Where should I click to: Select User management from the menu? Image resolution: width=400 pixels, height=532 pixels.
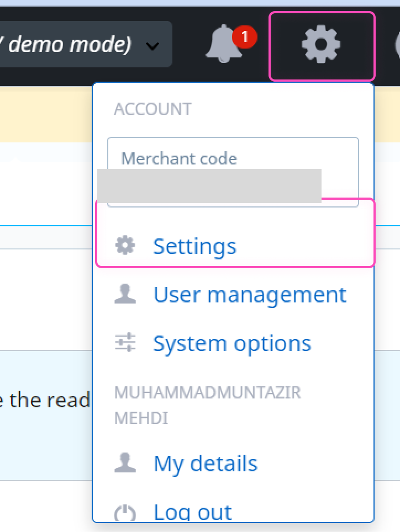coord(249,294)
